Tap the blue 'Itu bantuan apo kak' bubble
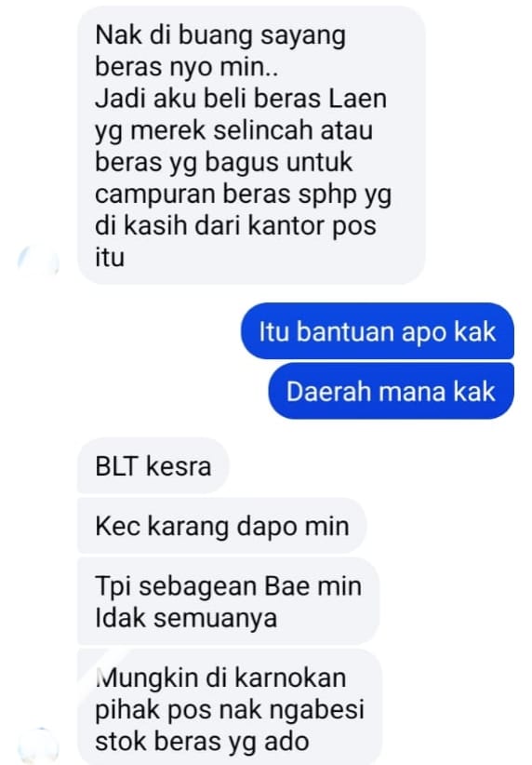 point(377,331)
